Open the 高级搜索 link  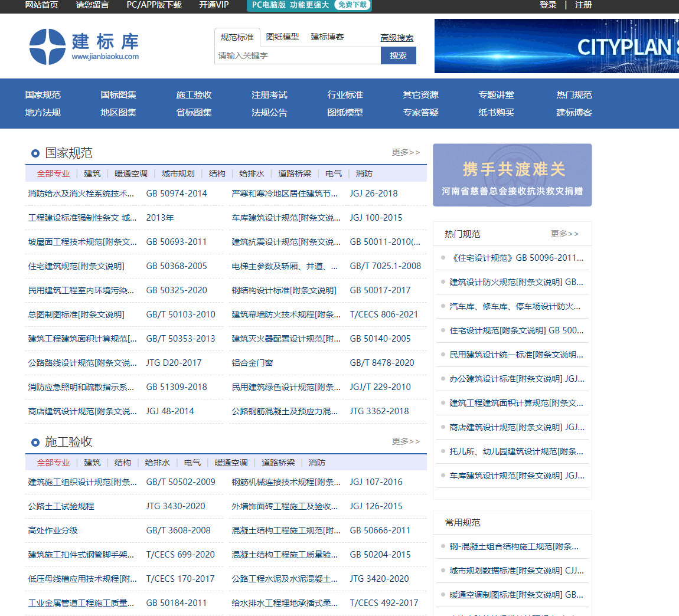click(x=397, y=38)
